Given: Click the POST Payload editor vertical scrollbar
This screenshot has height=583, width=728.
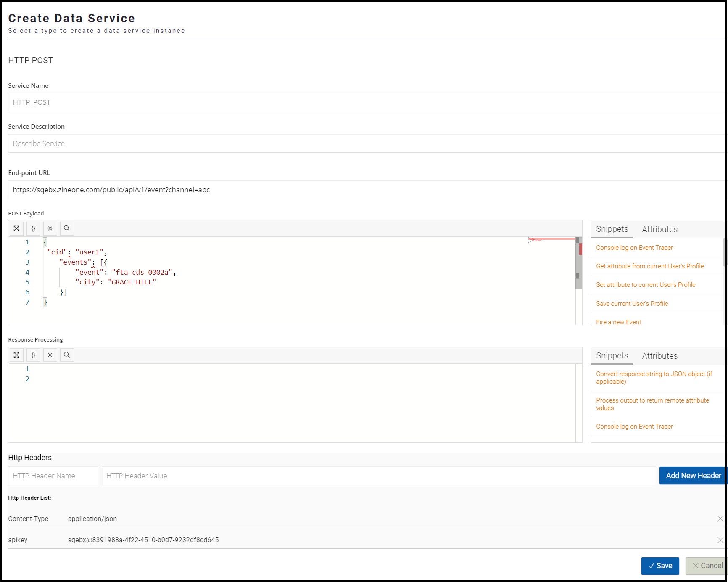Looking at the screenshot, I should click(x=579, y=263).
